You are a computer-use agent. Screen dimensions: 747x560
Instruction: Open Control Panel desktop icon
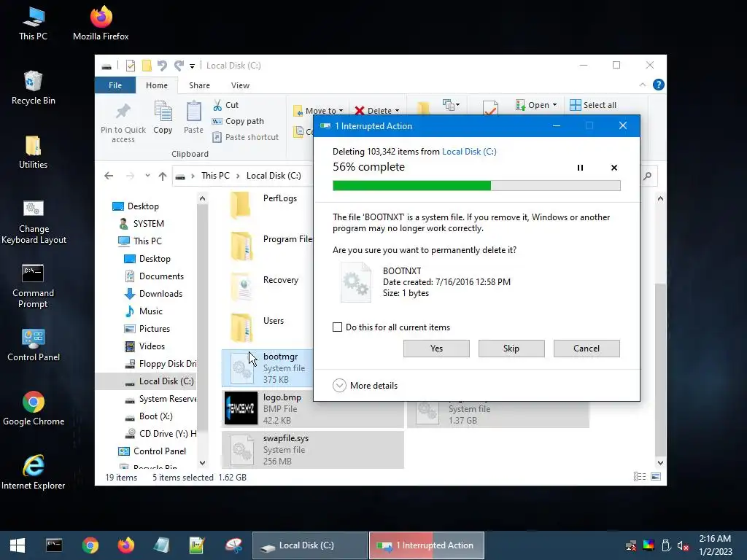[34, 345]
